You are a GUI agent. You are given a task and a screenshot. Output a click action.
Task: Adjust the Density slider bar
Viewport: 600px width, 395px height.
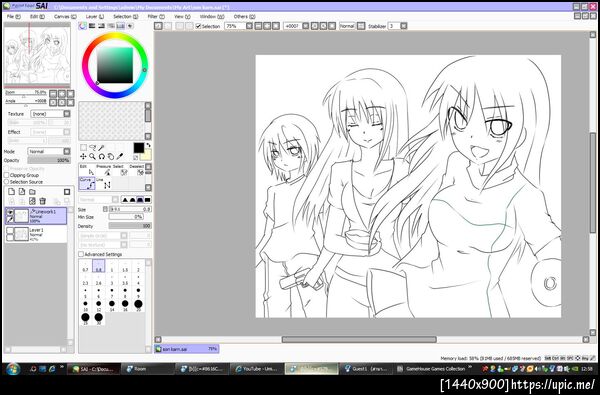pyautogui.click(x=130, y=226)
